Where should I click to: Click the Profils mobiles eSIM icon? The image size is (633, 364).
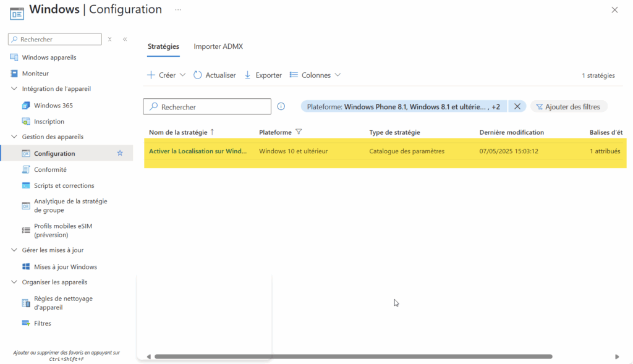tap(26, 231)
